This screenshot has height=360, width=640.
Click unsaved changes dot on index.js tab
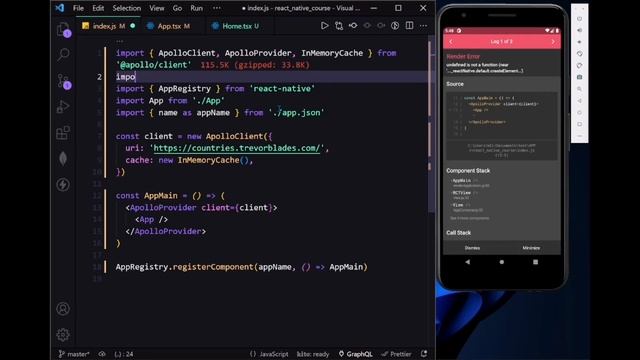tap(132, 26)
